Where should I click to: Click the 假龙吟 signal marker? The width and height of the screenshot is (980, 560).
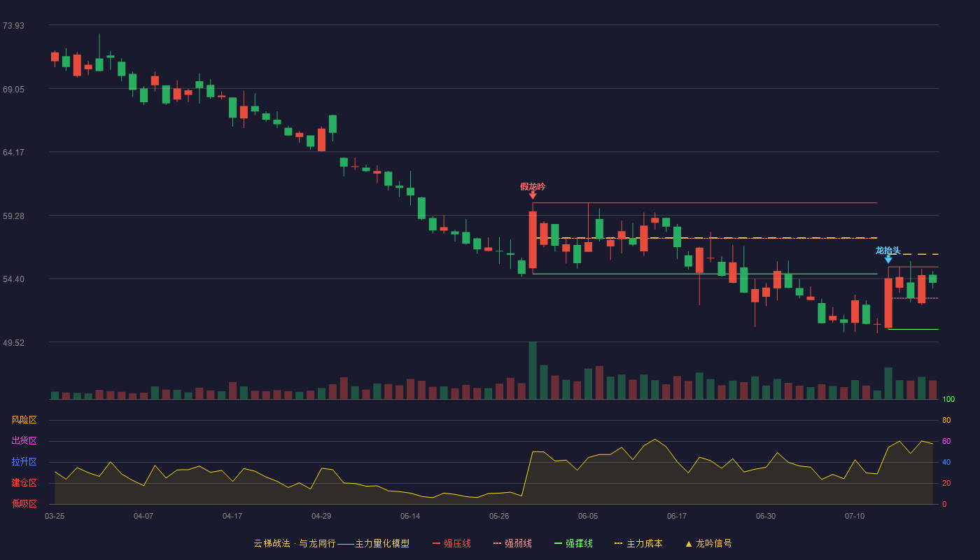pyautogui.click(x=533, y=187)
